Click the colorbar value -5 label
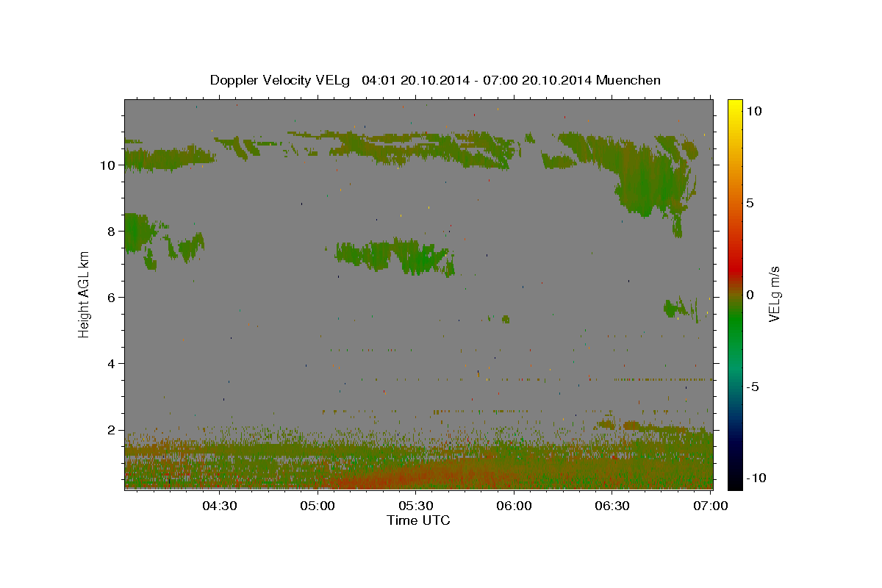882x588 pixels. click(753, 387)
